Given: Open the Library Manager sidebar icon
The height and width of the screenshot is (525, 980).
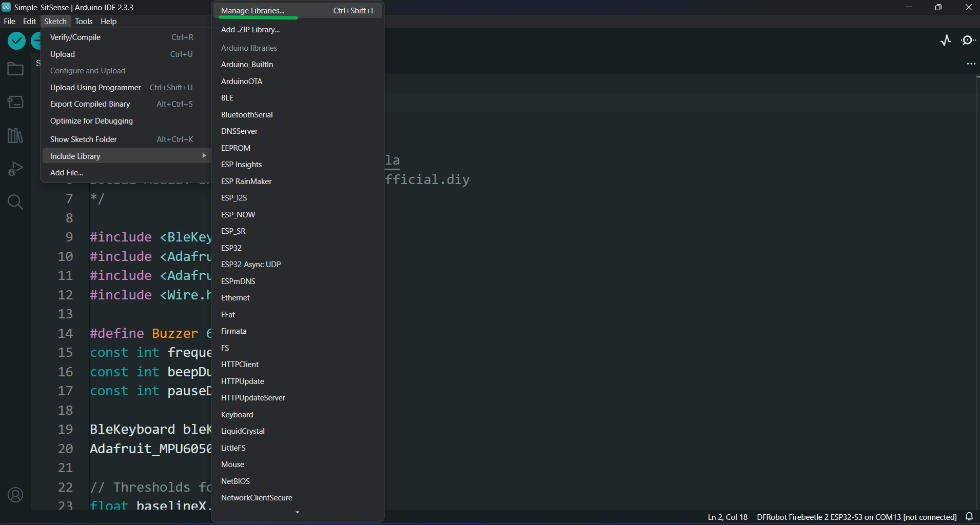Looking at the screenshot, I should click(x=15, y=135).
